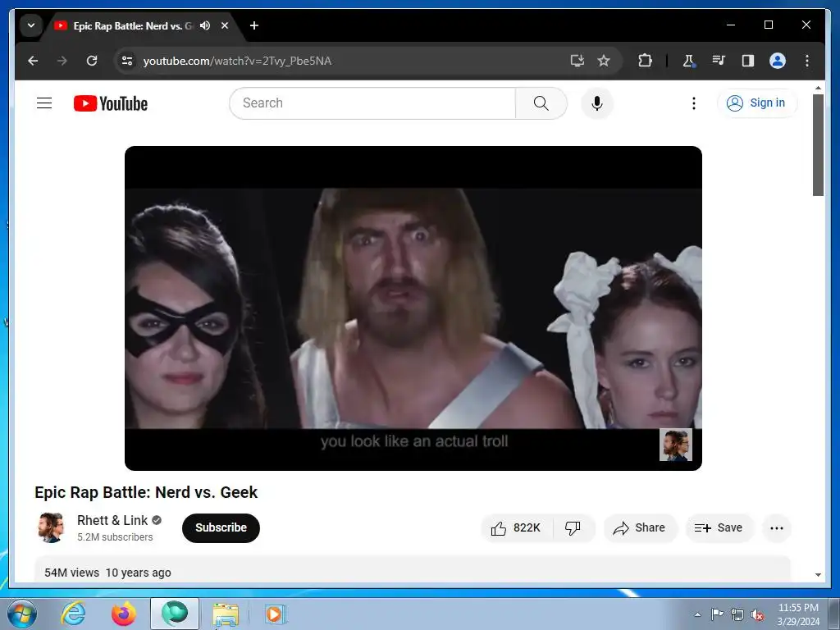Subscribe to Rhett & Link

(221, 527)
